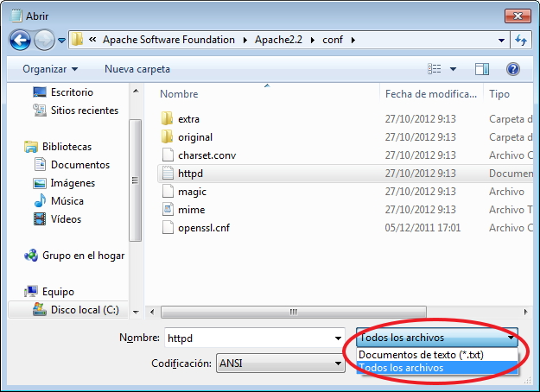Viewport: 540px width, 392px height.
Task: Toggle the preview pane icon
Action: point(482,69)
